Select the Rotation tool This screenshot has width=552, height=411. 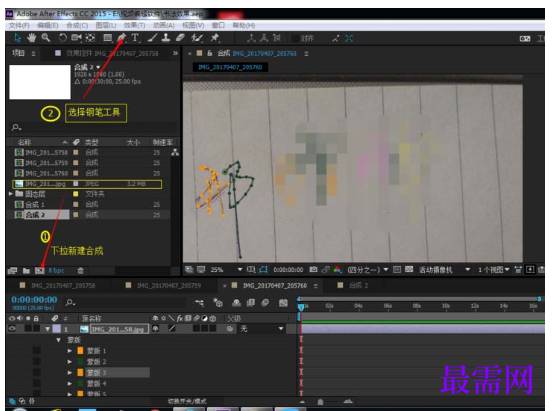[62, 38]
